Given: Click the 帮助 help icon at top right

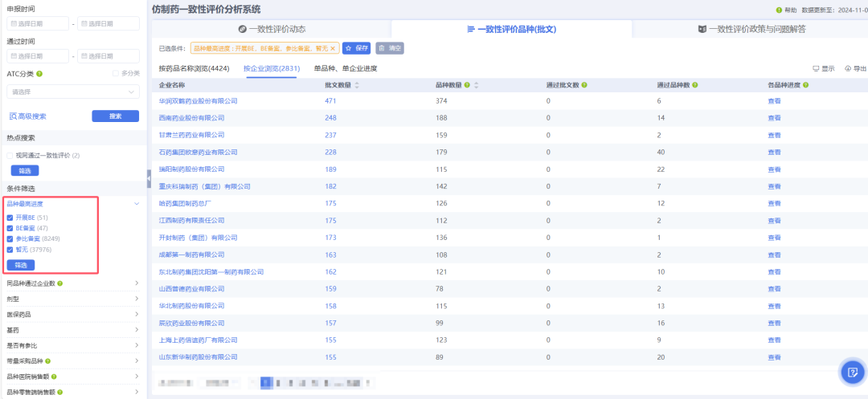Looking at the screenshot, I should click(x=779, y=10).
